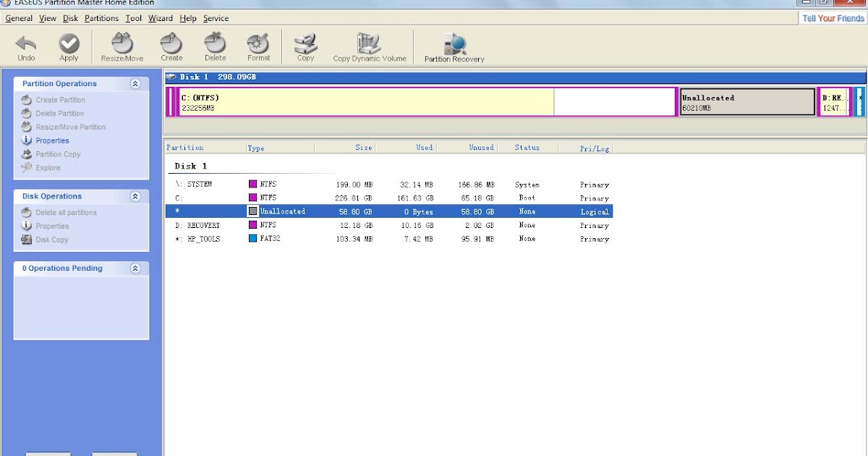Select the *: HP_TOOLS partition row
868x456 pixels.
click(389, 238)
